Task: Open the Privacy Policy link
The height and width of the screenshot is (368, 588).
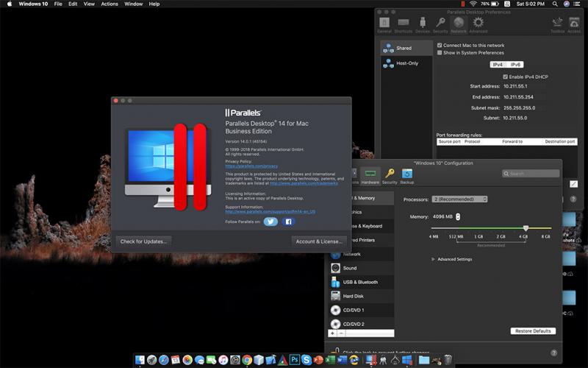Action: pos(251,166)
